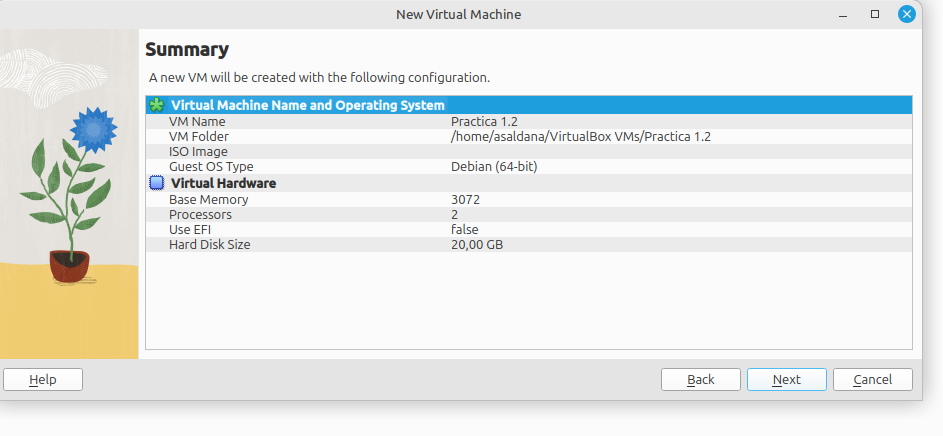Minimize the New Virtual Machine window
This screenshot has width=943, height=436.
click(844, 14)
